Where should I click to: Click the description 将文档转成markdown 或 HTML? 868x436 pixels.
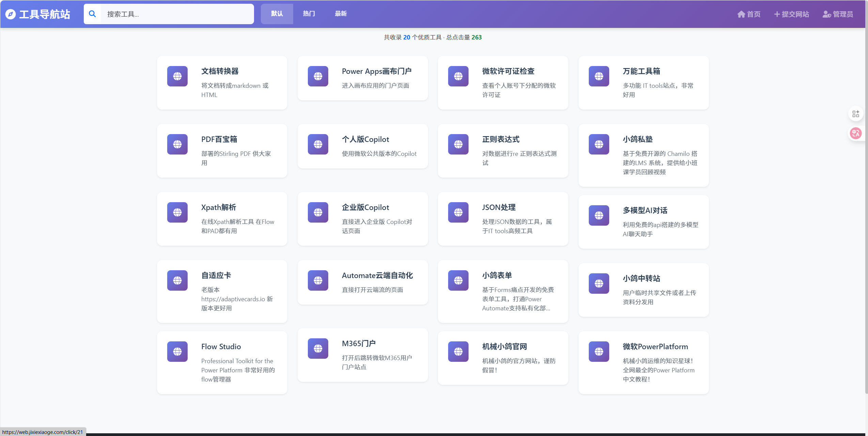pos(235,90)
